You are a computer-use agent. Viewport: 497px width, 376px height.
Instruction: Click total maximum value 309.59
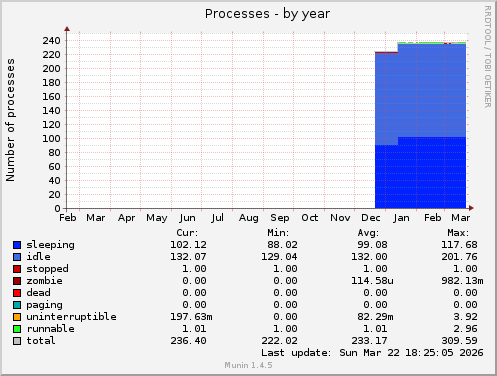[459, 341]
